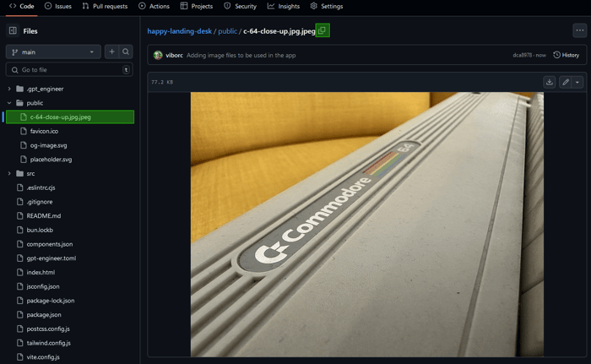
Task: Switch to the Projects tab
Action: [x=197, y=7]
